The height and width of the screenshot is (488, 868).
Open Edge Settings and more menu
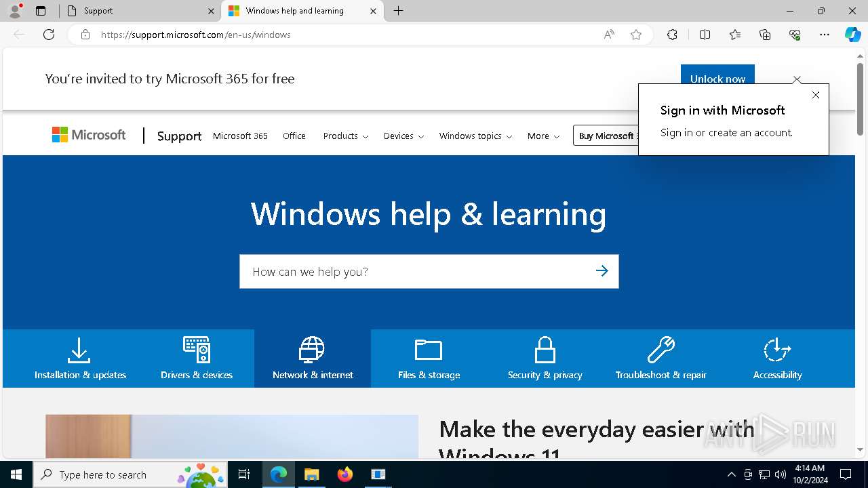(825, 35)
